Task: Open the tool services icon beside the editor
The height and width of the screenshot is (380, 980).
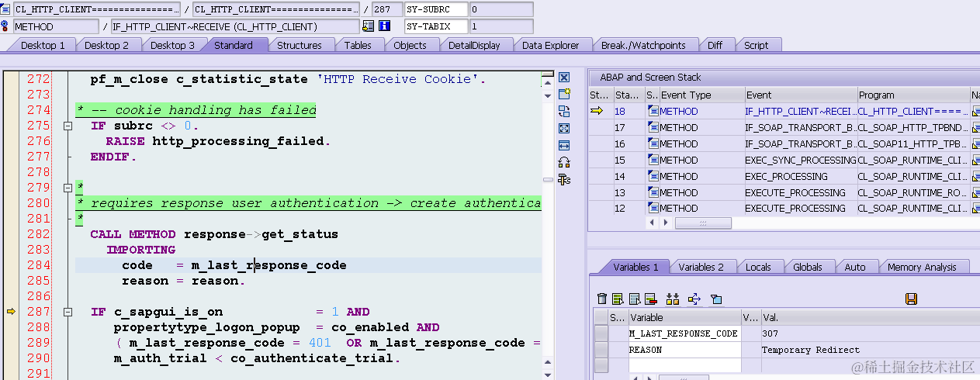Action: (x=564, y=179)
